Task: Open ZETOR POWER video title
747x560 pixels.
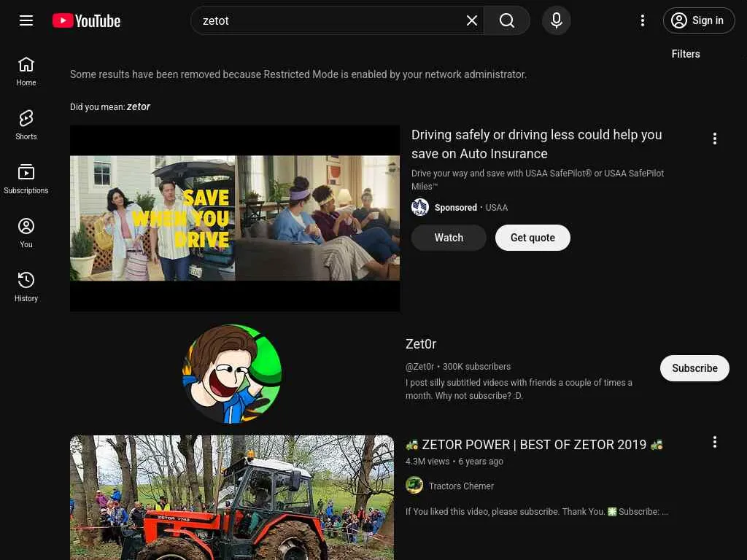Action: tap(534, 444)
